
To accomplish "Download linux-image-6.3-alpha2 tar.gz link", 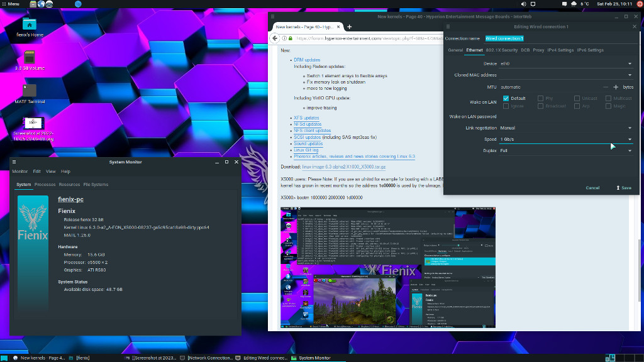I will (x=344, y=167).
